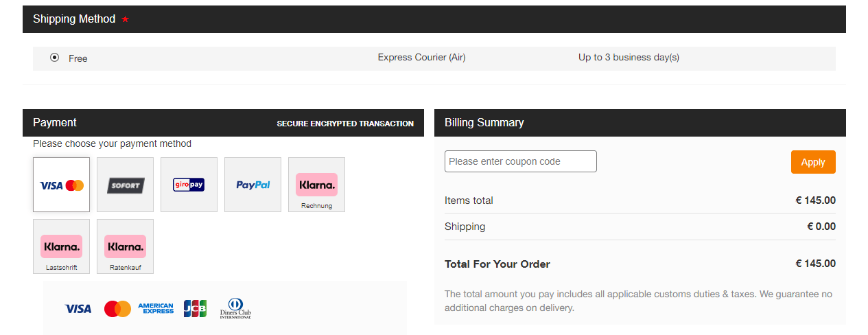Click the Shipping Method header bar
The width and height of the screenshot is (868, 335).
[434, 19]
